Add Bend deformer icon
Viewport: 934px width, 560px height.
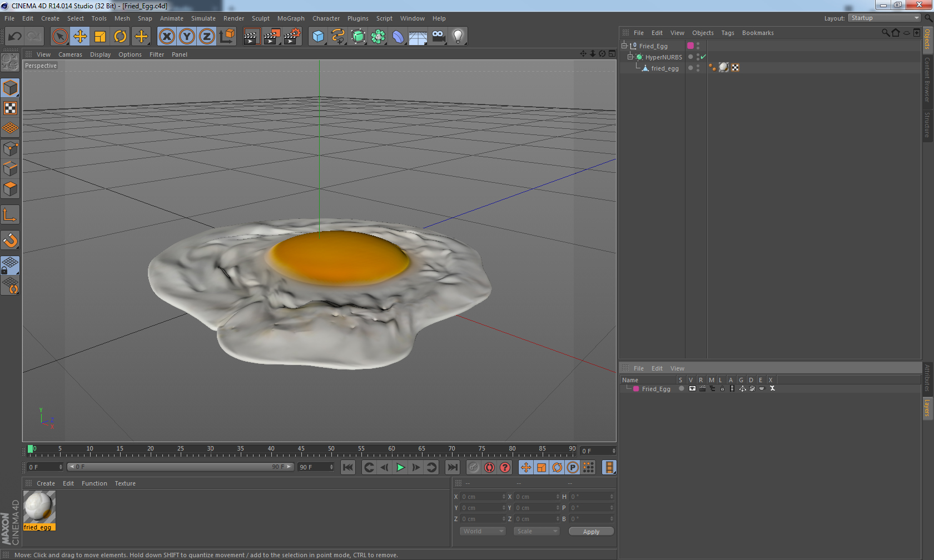(398, 37)
